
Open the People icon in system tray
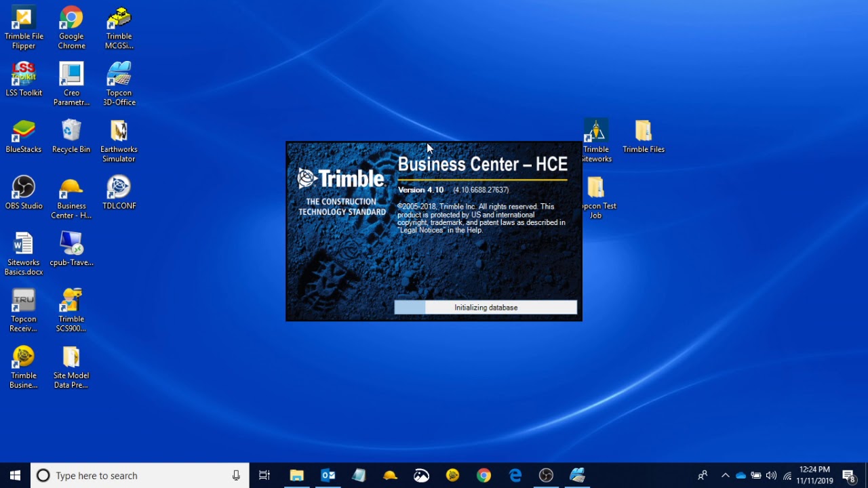(x=703, y=475)
